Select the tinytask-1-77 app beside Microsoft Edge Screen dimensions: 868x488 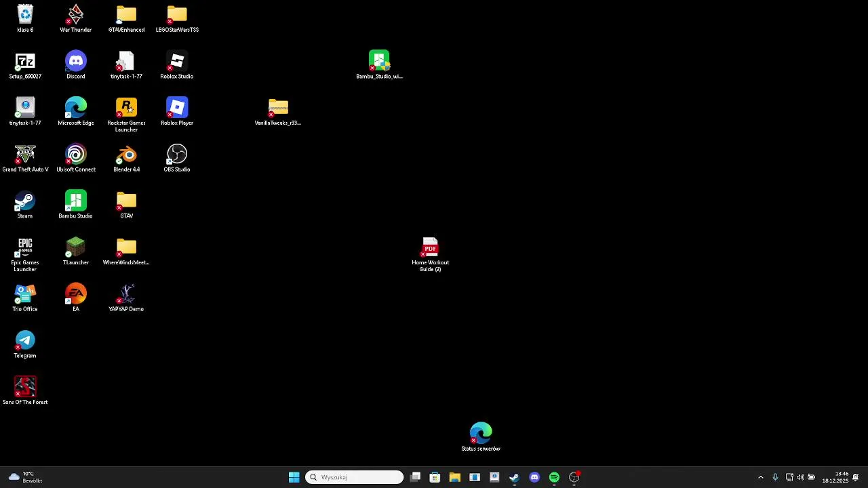(x=25, y=112)
